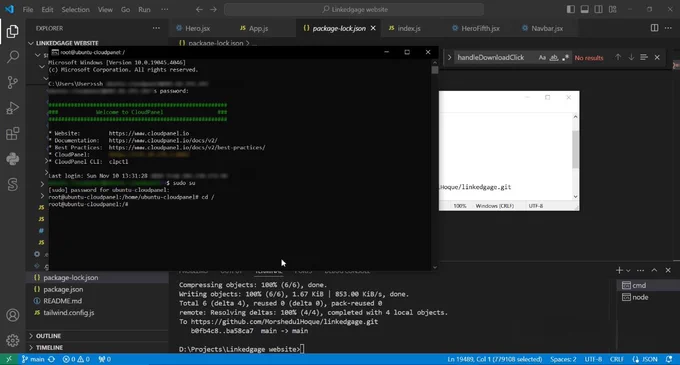Image resolution: width=680 pixels, height=365 pixels.
Task: Open the terminal launch profile dropdown
Action: (628, 270)
